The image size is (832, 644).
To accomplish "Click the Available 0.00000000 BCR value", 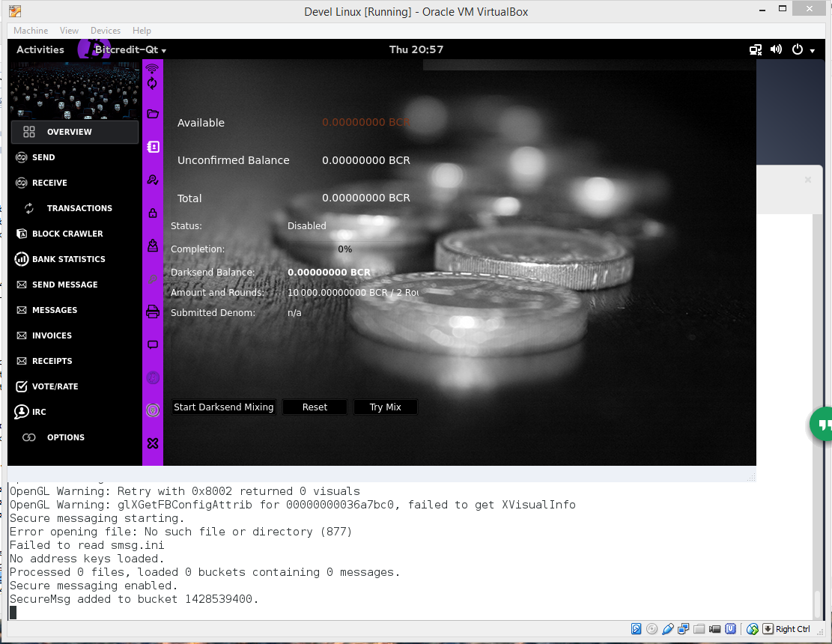I will (x=366, y=123).
